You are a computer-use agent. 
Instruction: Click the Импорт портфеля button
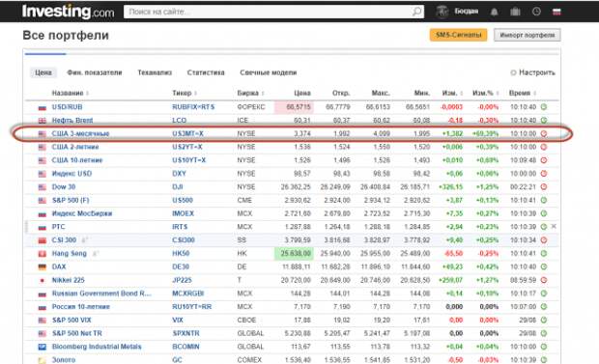coord(527,35)
